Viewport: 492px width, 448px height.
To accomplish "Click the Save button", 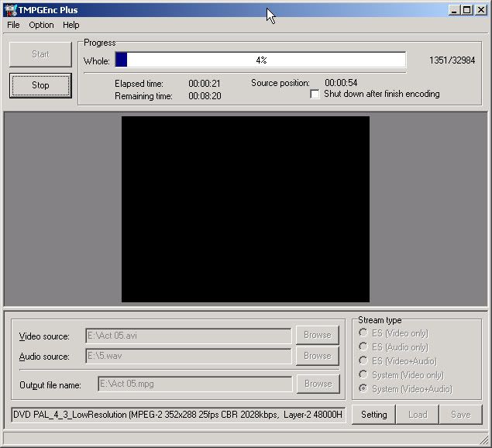I will point(461,415).
